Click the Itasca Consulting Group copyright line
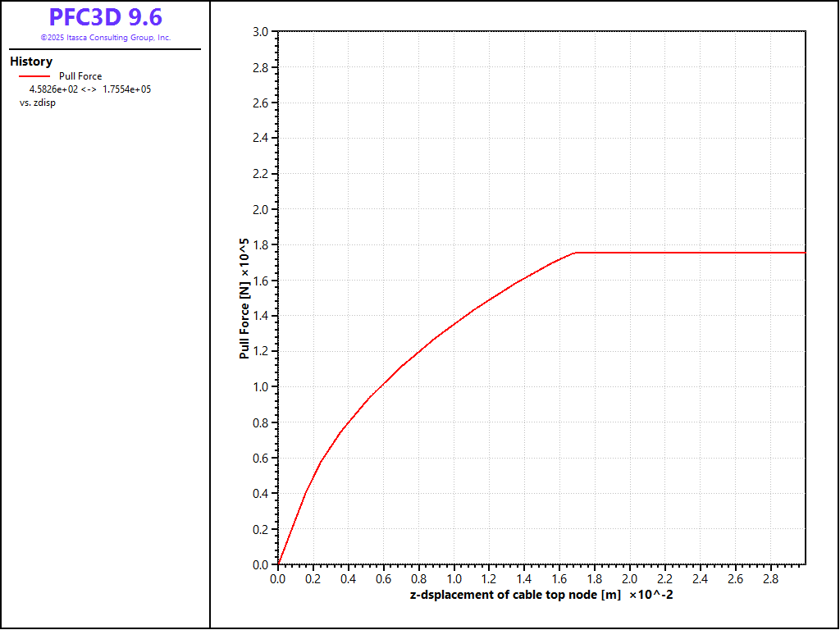The height and width of the screenshot is (630, 840). (105, 38)
